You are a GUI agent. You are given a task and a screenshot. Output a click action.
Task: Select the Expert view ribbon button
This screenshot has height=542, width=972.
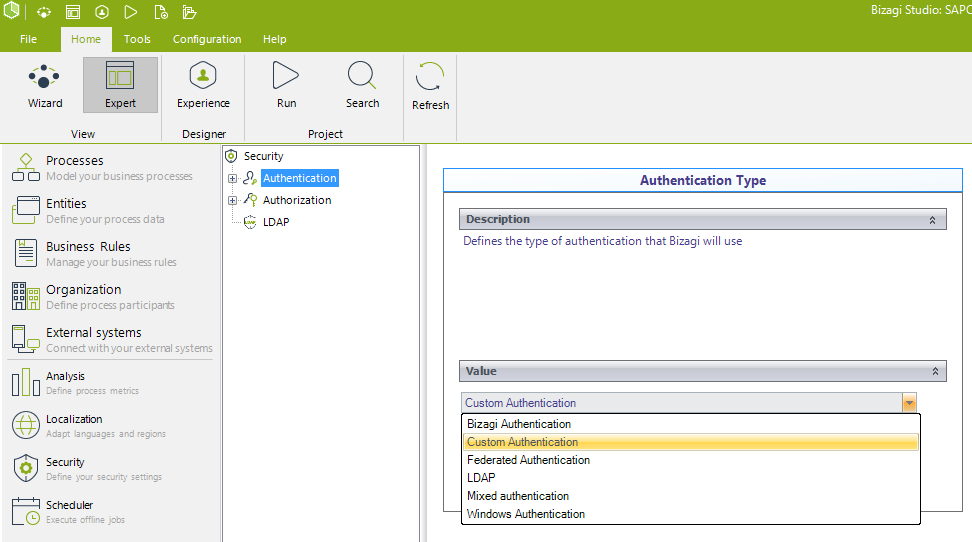click(x=120, y=86)
